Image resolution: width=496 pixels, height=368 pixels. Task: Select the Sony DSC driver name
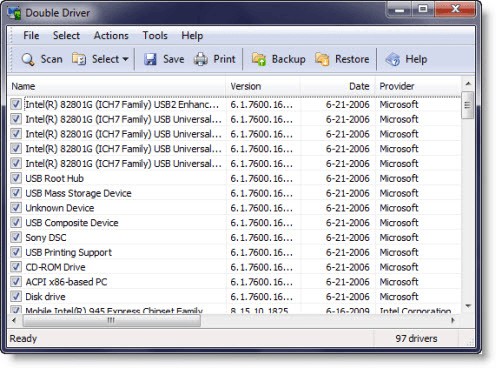46,238
